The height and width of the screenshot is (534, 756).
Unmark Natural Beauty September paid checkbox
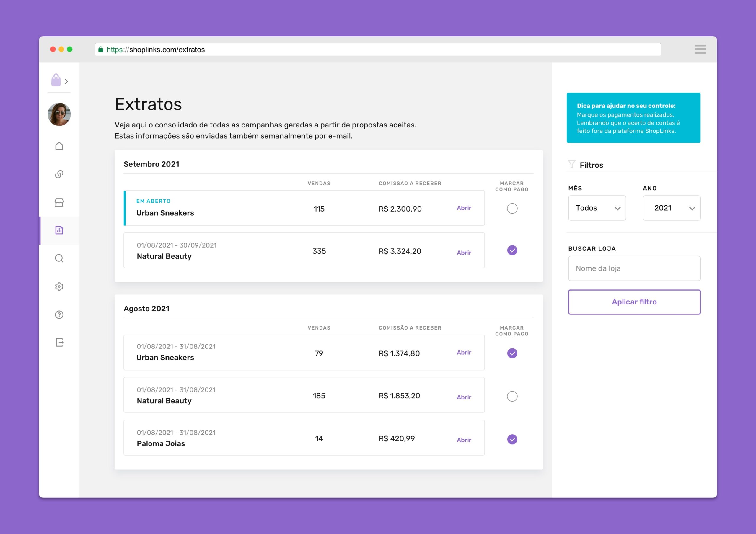click(512, 250)
